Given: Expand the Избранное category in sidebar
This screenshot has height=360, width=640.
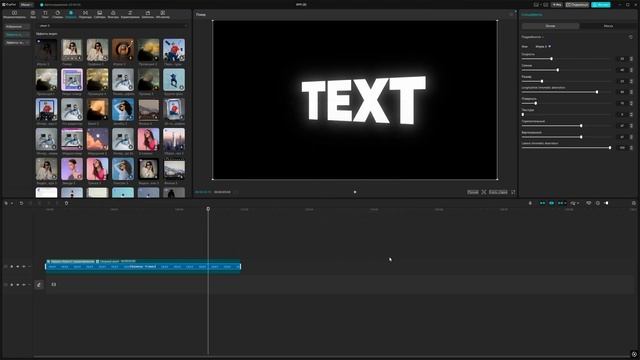Looking at the screenshot, I should point(17,27).
